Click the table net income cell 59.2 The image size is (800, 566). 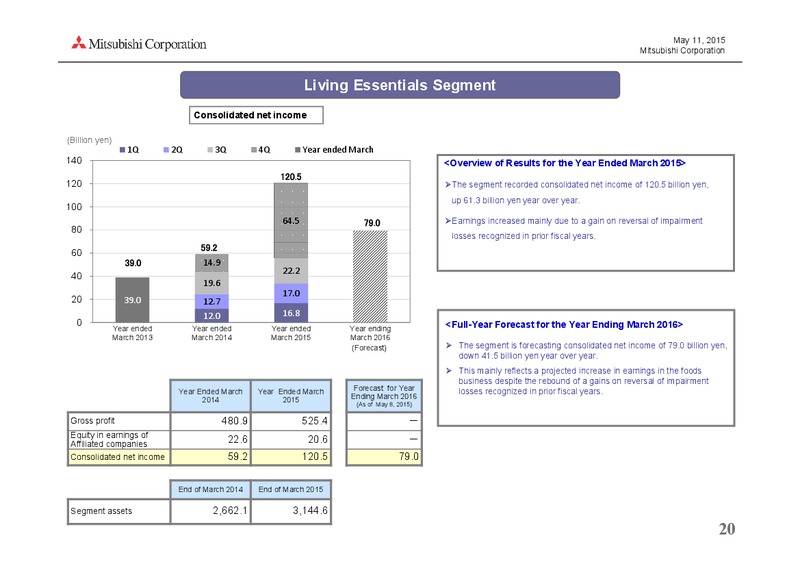point(210,457)
